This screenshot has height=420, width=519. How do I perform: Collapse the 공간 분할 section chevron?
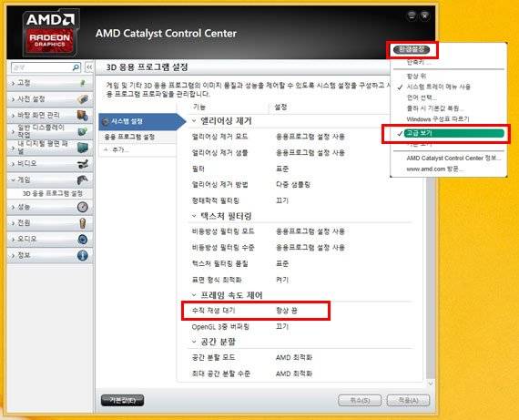tap(194, 342)
